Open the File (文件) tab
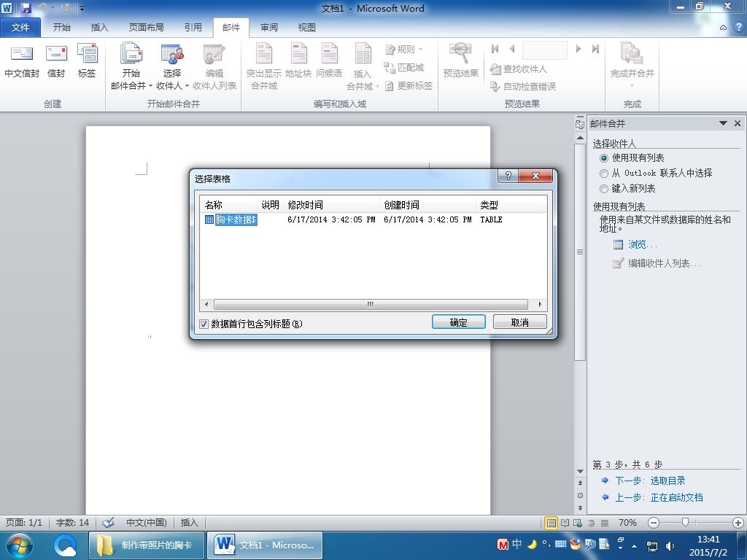747x560 pixels. pyautogui.click(x=20, y=28)
